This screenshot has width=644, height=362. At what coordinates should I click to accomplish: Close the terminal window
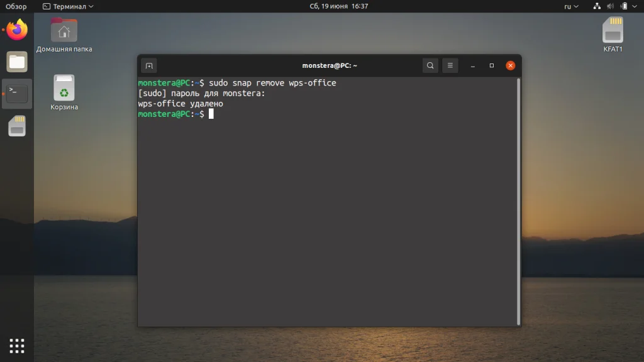tap(511, 65)
